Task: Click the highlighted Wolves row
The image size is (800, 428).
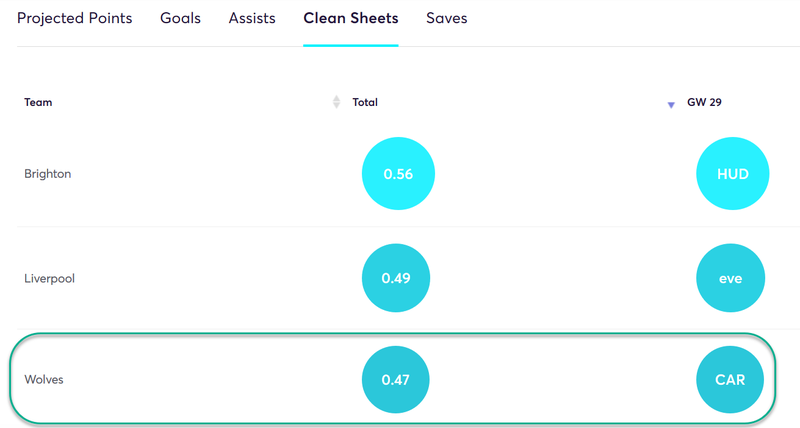Action: [392, 379]
